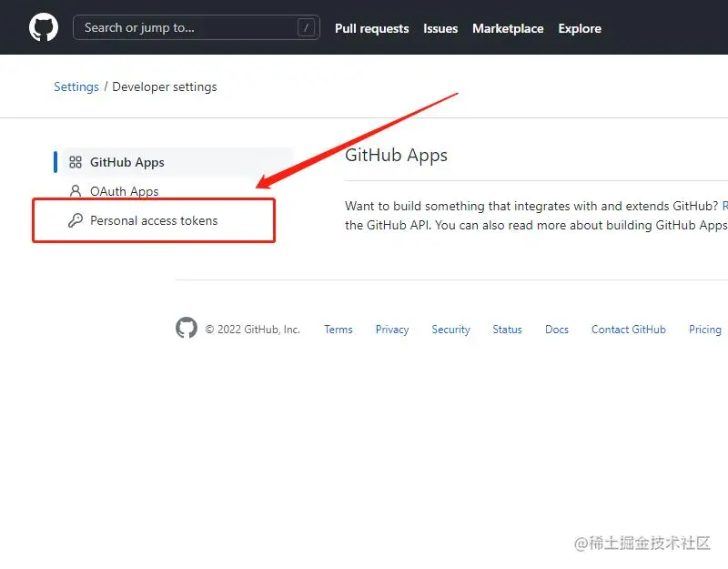Focus the Search or jump to field

pyautogui.click(x=197, y=28)
